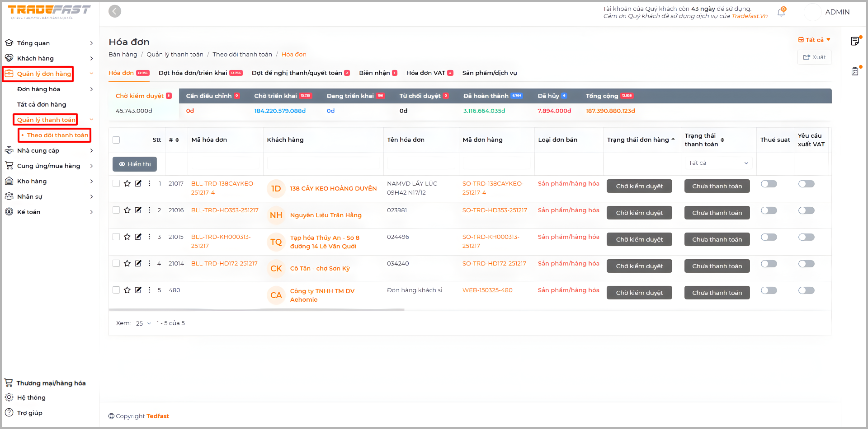Toggle Thuế suất switch on first row
868x429 pixels.
pos(769,184)
